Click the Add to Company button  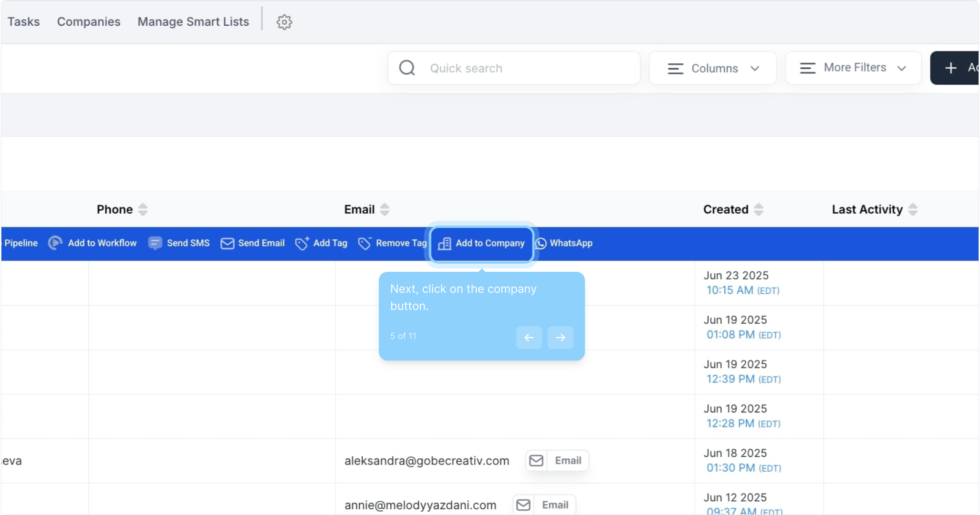(481, 243)
